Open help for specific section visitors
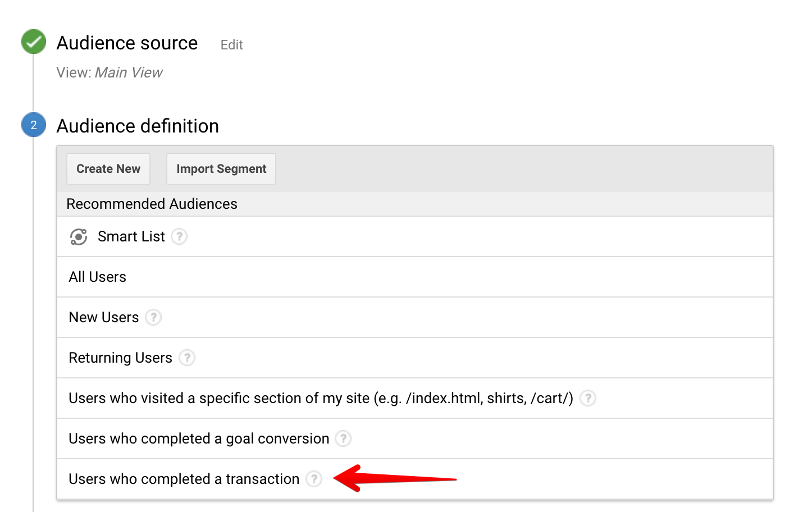The height and width of the screenshot is (512, 812). pyautogui.click(x=588, y=398)
